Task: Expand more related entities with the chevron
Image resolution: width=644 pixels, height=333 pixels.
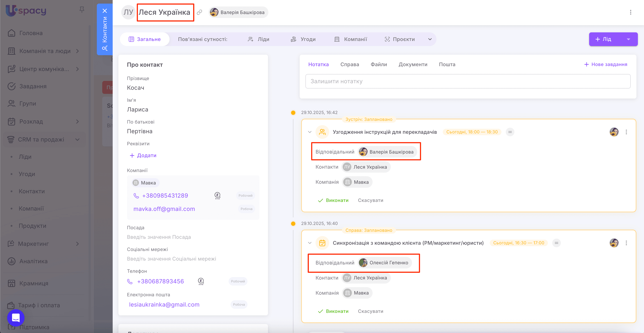Action: (x=430, y=39)
